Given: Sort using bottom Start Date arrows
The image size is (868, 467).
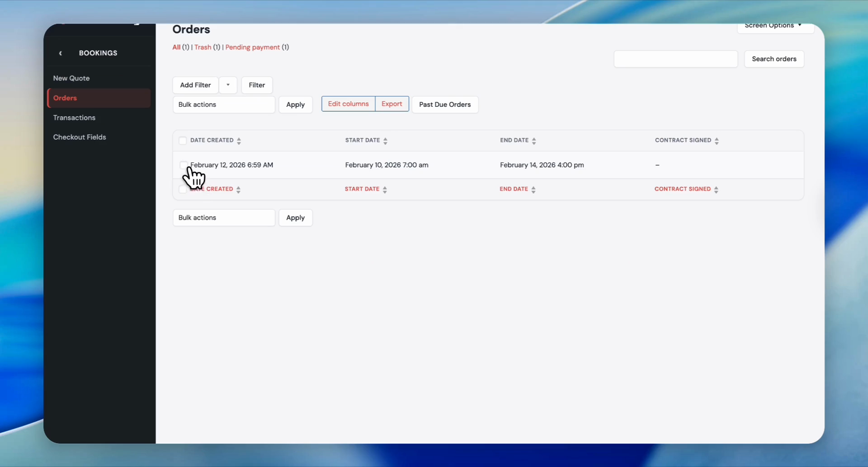Looking at the screenshot, I should point(385,190).
